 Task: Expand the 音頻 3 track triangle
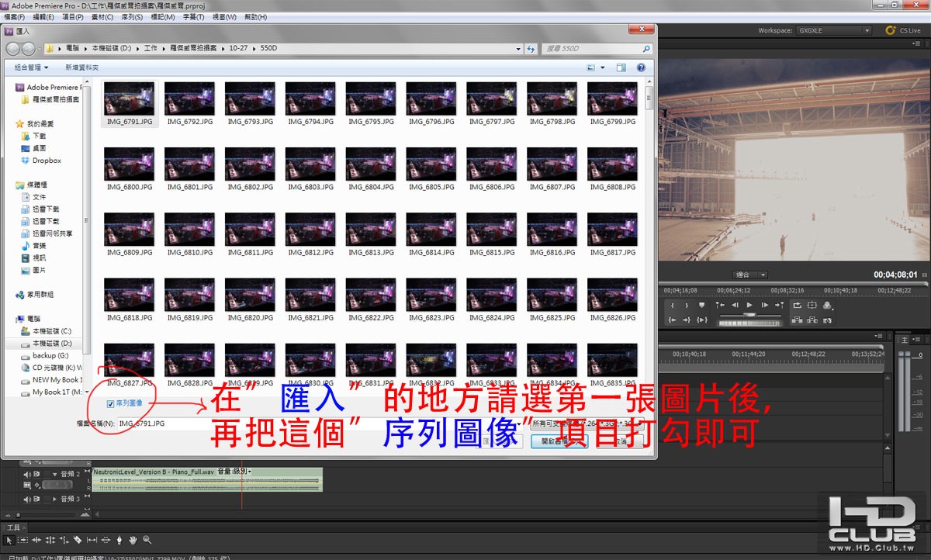(x=54, y=499)
